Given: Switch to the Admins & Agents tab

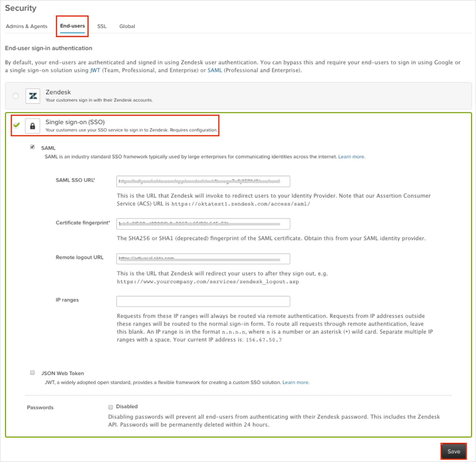Looking at the screenshot, I should [x=26, y=26].
